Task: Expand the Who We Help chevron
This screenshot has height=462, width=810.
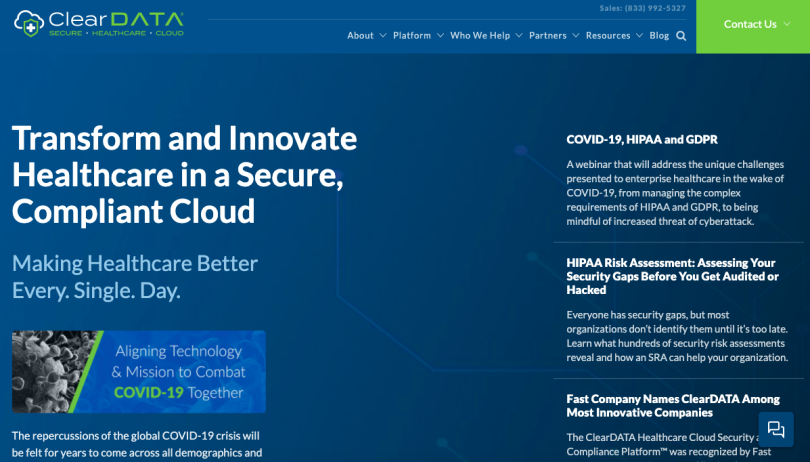Action: click(x=519, y=36)
